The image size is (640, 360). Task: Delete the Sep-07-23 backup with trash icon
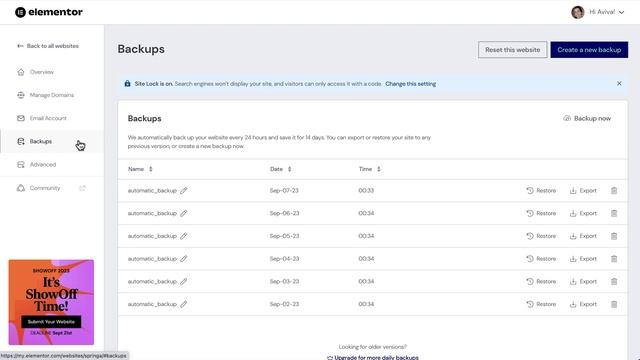coord(614,191)
